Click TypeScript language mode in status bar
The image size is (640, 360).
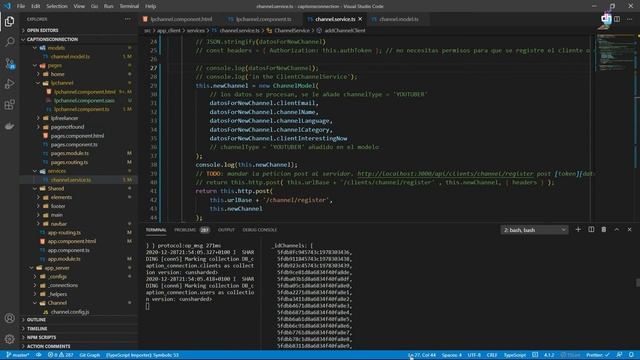tap(515, 355)
